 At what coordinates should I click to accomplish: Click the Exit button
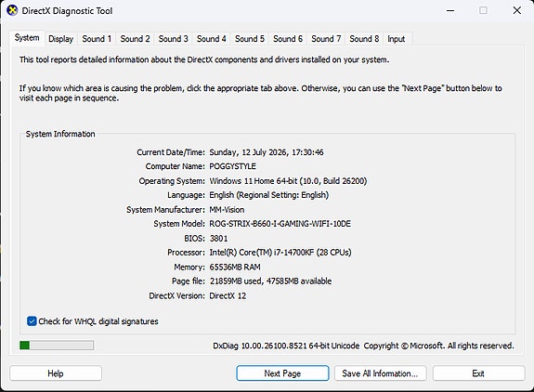pyautogui.click(x=478, y=373)
